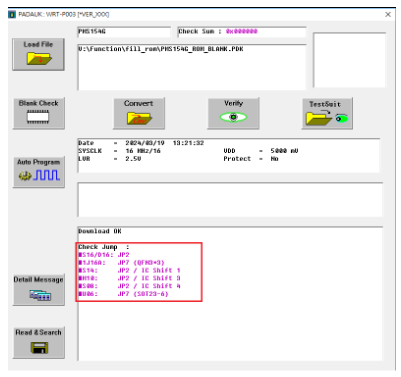Click the LVR 2.5V line
This screenshot has width=401, height=377.
pos(110,159)
